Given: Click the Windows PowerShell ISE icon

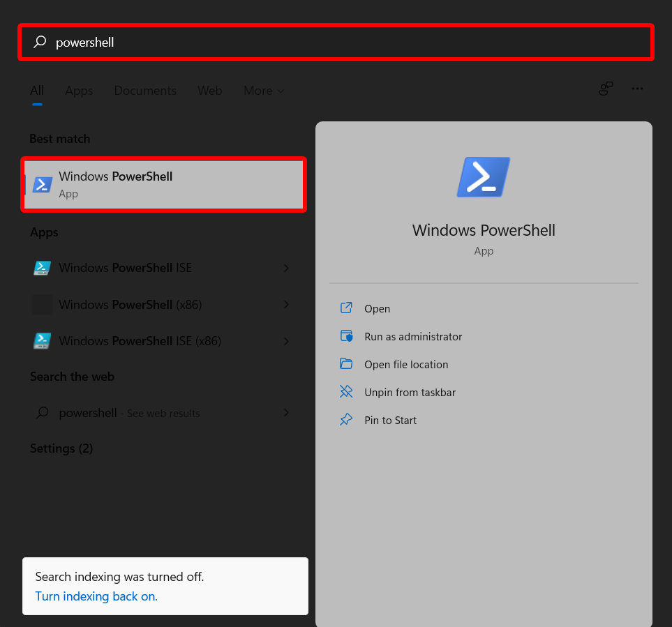Looking at the screenshot, I should (x=42, y=268).
